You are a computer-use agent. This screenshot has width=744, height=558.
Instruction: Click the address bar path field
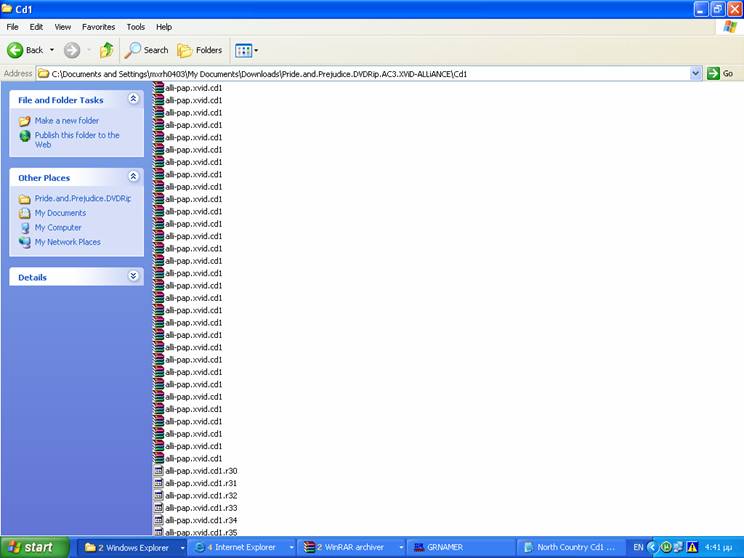click(x=363, y=74)
